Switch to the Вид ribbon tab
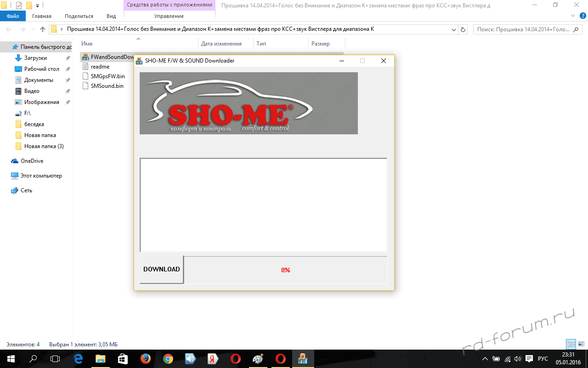Viewport: 588px width, 368px height. click(x=111, y=16)
